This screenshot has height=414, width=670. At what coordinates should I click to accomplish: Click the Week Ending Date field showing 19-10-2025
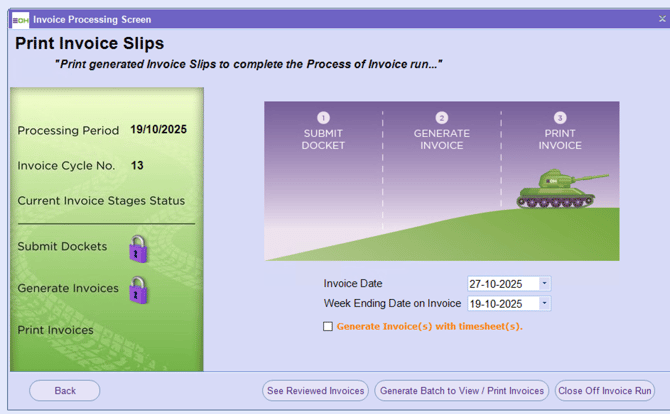click(x=502, y=304)
